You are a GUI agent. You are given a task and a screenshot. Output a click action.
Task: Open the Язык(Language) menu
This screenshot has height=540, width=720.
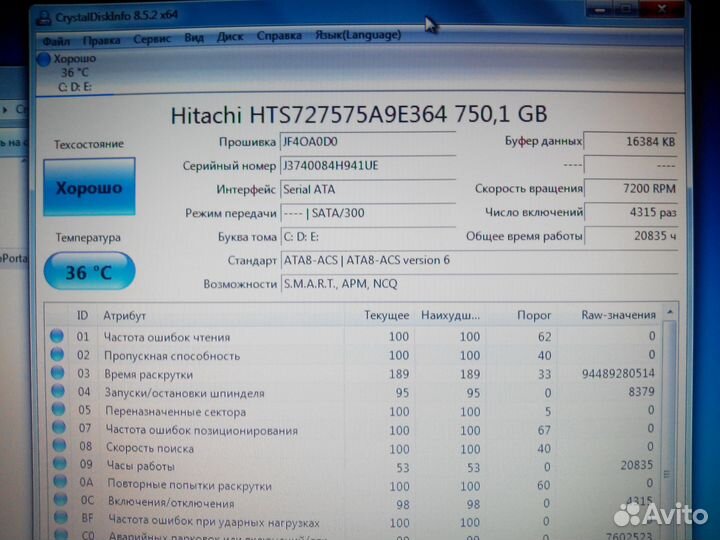358,35
